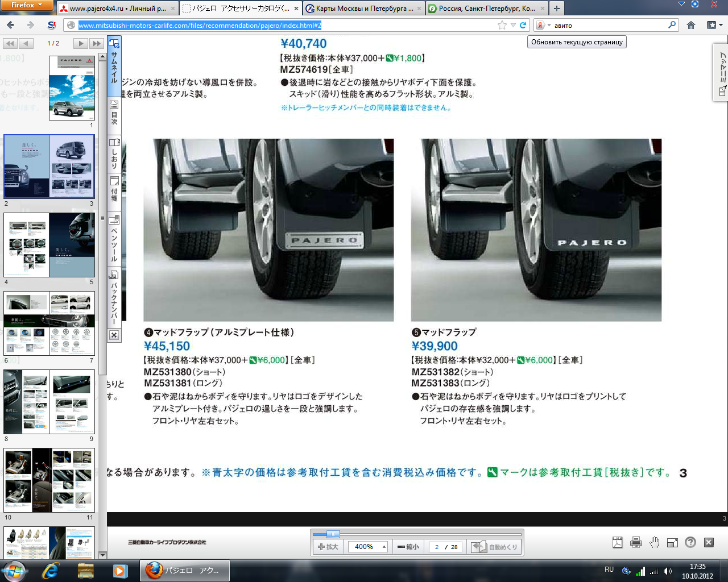Switch to the Карты Москвы browser tab
728x582 pixels.
click(x=363, y=9)
